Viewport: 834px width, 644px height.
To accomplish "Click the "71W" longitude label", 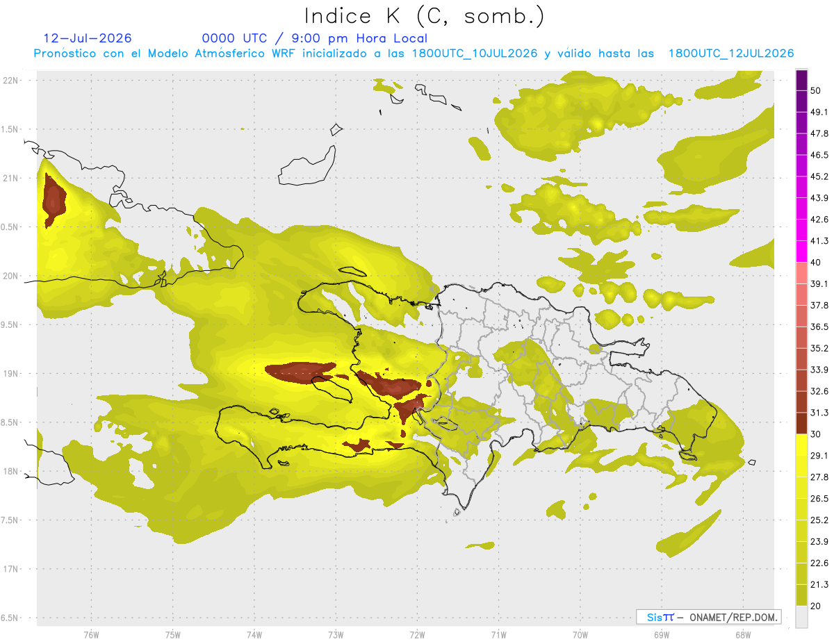I will pyautogui.click(x=498, y=635).
